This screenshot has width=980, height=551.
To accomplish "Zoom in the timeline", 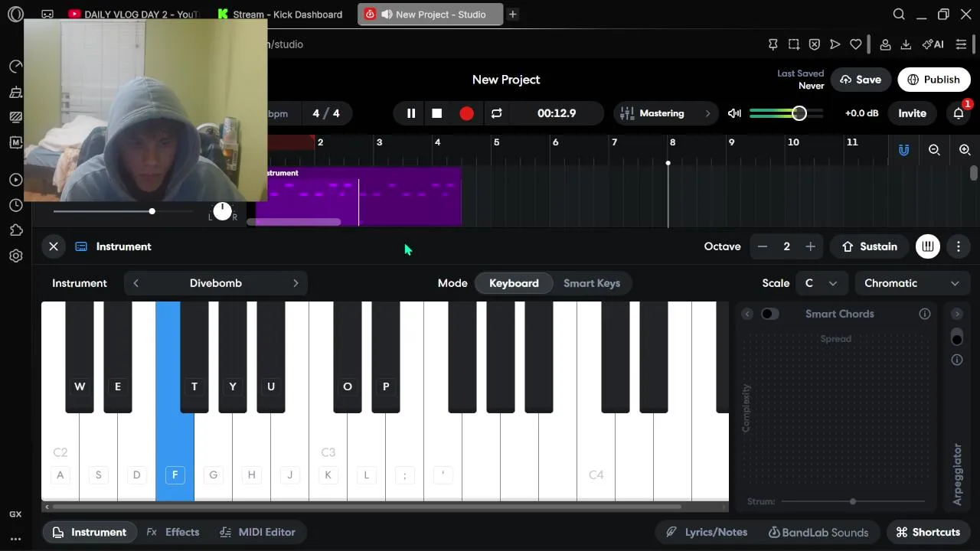I will 965,150.
